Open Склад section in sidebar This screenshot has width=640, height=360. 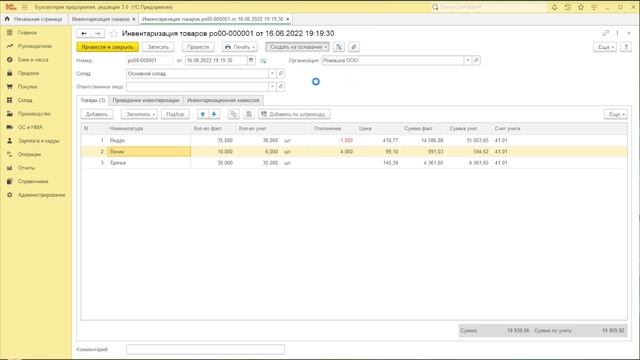25,100
